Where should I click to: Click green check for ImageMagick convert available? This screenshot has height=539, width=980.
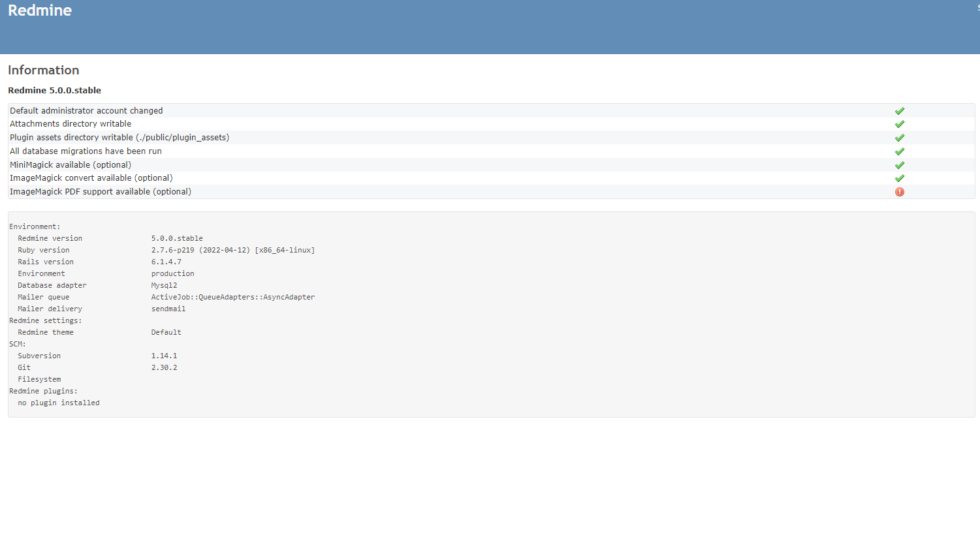(x=899, y=178)
